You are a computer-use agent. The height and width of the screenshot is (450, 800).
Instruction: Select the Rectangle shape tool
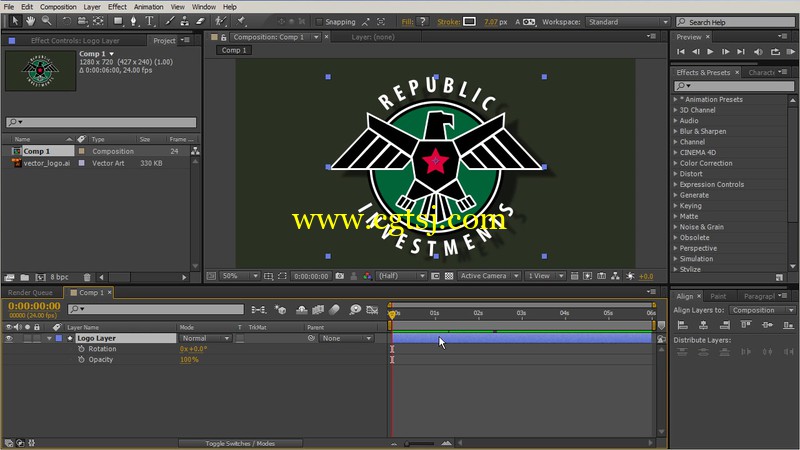pos(118,21)
